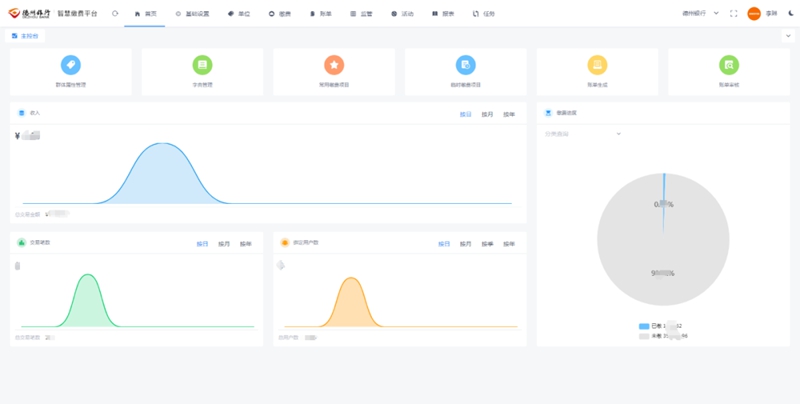Toggle fullscreen mode icon in header
Image resolution: width=800 pixels, height=404 pixels.
click(734, 14)
